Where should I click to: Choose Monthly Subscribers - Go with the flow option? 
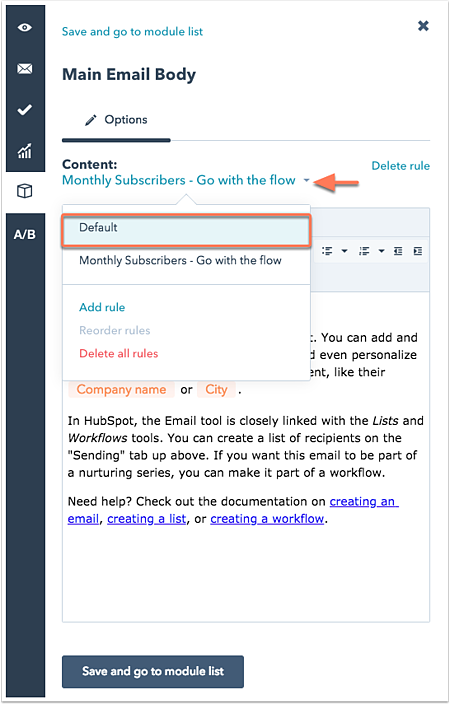pos(181,260)
